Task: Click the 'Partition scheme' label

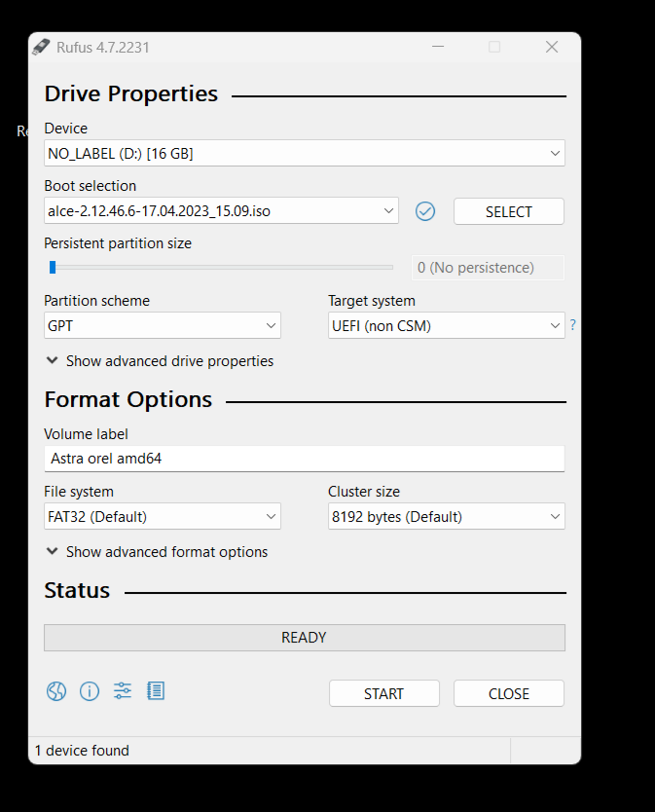Action: click(96, 301)
